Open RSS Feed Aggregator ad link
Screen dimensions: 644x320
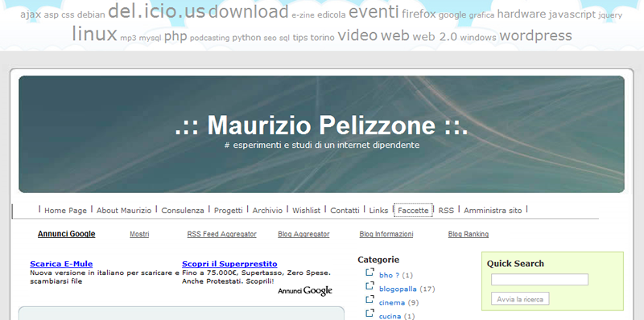pyautogui.click(x=222, y=234)
